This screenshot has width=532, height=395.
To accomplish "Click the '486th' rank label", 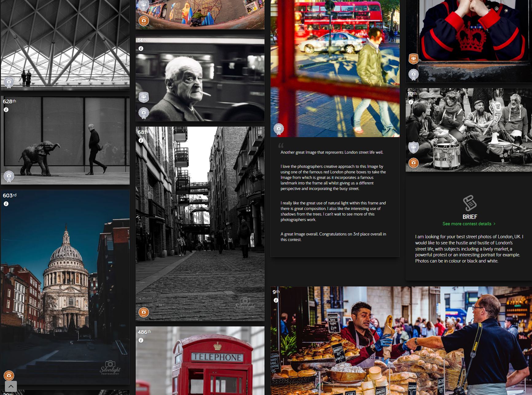I will [144, 332].
